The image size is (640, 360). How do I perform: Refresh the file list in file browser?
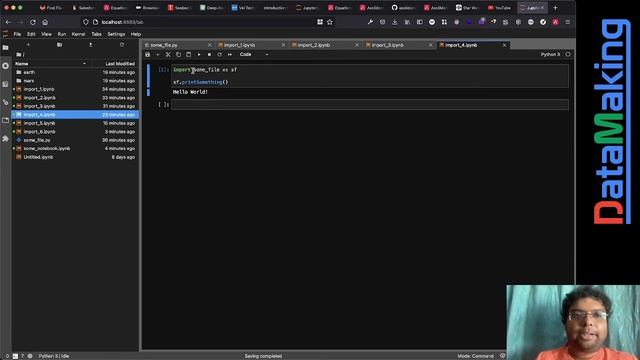[x=122, y=44]
